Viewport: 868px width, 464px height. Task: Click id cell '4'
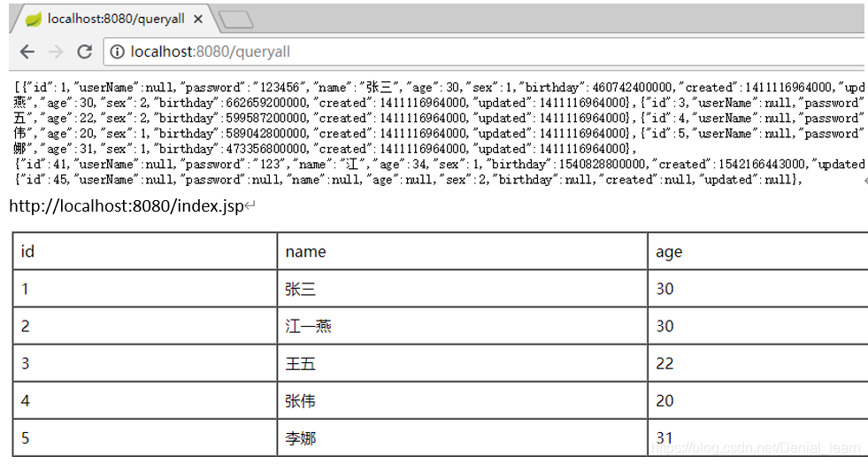[145, 400]
